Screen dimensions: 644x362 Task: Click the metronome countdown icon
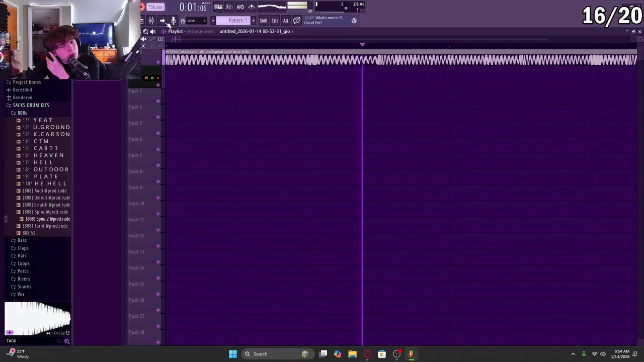click(229, 7)
